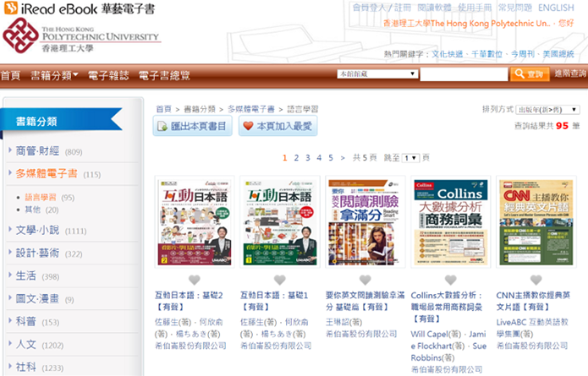This screenshot has height=376, width=588.
Task: Click hot keyword 今周刊
Action: (x=523, y=54)
